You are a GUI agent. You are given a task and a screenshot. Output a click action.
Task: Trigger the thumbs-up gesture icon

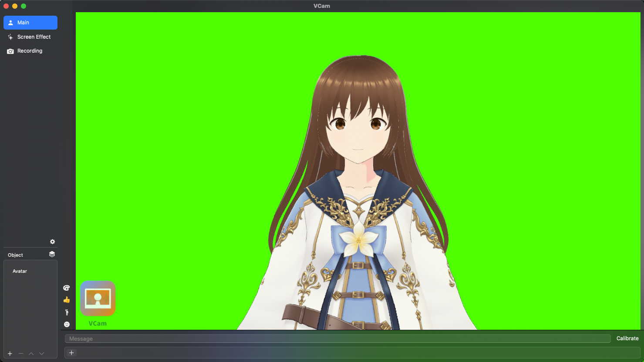(67, 300)
